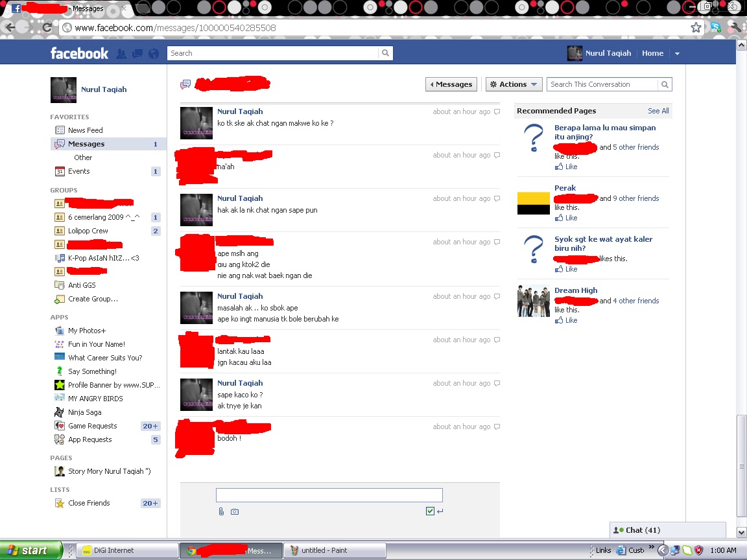Viewport: 747px width, 560px height.
Task: Click the attach file paperclip icon
Action: click(221, 511)
